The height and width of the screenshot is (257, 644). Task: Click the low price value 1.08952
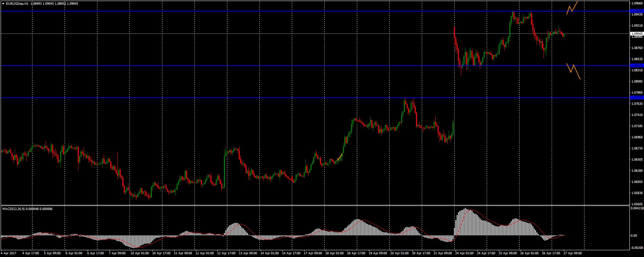point(61,3)
